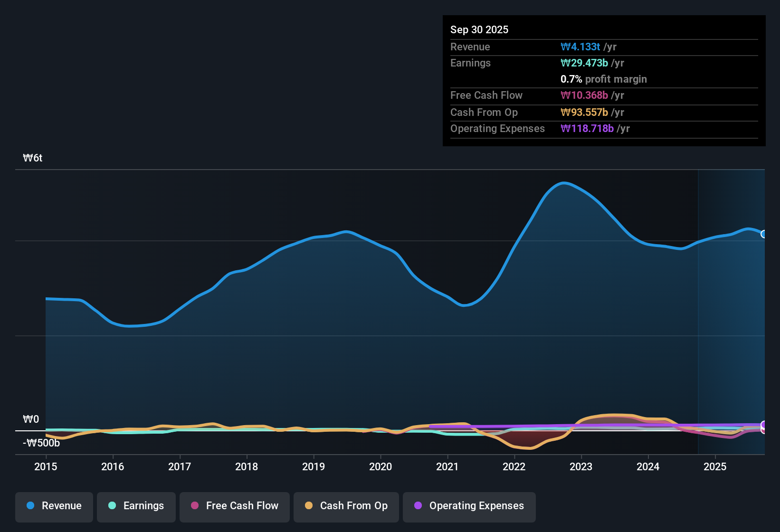Select the Revenue endpoint marker on the chart

(x=763, y=234)
